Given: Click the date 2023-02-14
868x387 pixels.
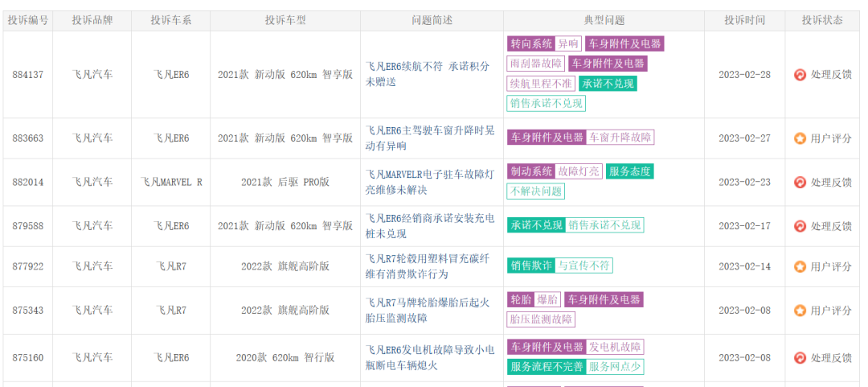Looking at the screenshot, I should point(744,266).
